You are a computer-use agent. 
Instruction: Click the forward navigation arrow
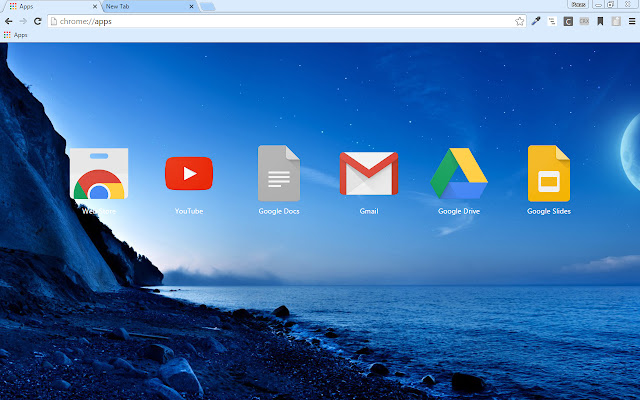tap(23, 21)
